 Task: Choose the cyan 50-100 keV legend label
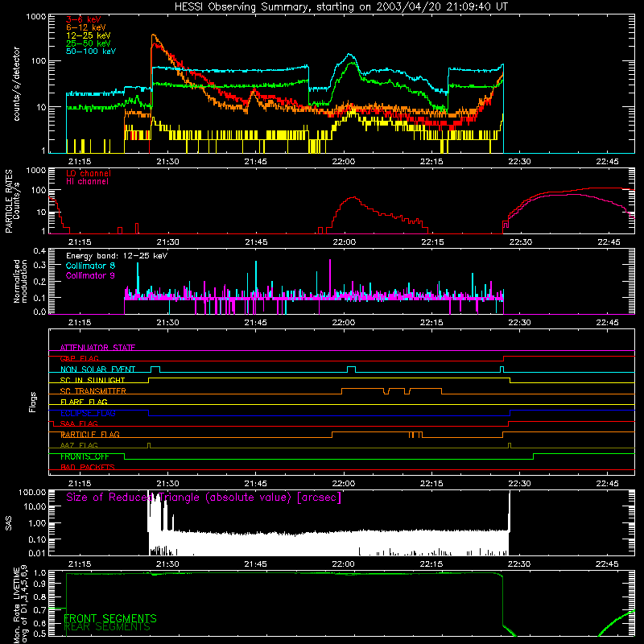click(91, 52)
